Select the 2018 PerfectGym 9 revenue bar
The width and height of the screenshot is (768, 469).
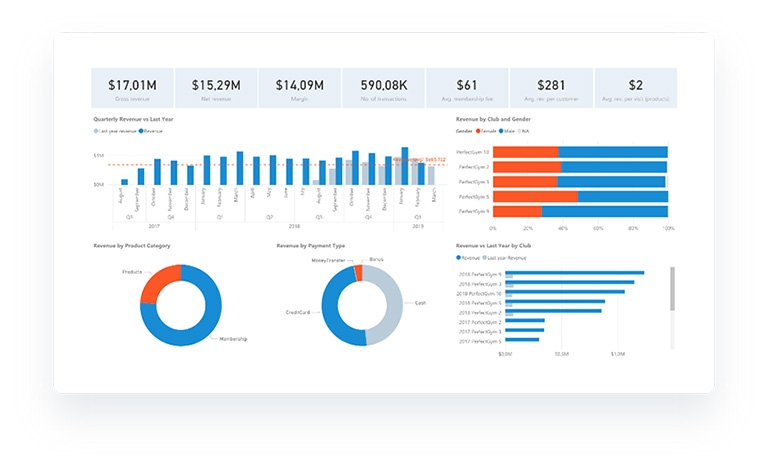(x=575, y=273)
